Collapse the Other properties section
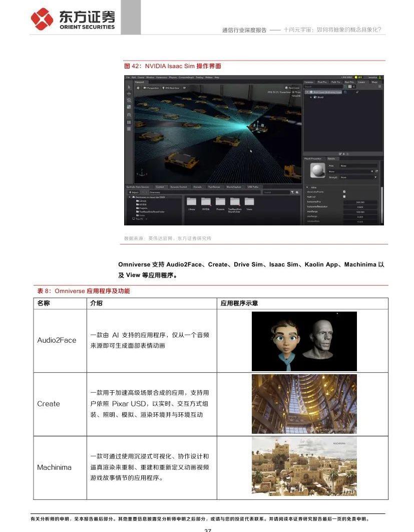The image size is (414, 532). pos(307,187)
